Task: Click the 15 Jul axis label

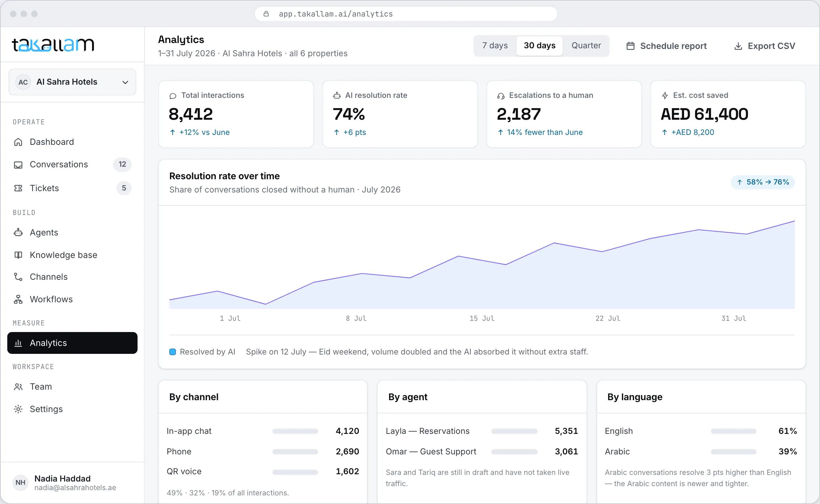Action: 482,319
